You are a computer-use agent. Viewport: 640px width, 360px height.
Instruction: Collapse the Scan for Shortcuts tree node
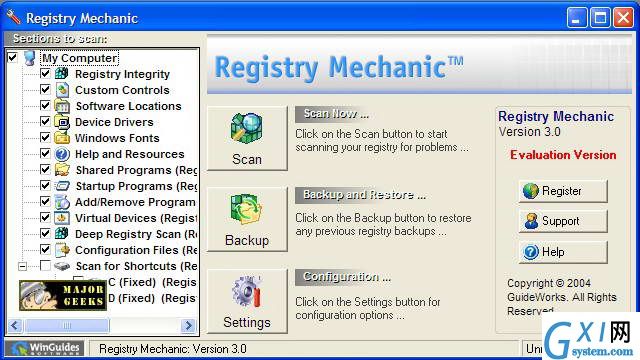tap(22, 266)
